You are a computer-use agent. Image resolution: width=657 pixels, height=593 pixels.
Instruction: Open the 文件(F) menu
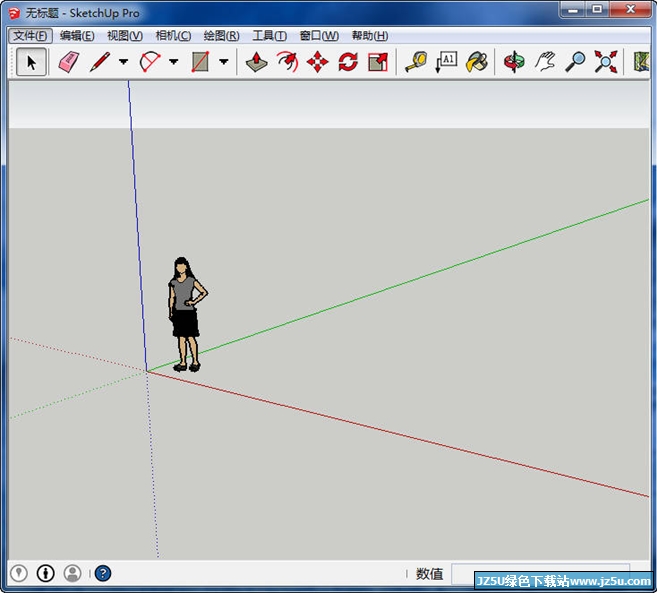click(x=30, y=36)
